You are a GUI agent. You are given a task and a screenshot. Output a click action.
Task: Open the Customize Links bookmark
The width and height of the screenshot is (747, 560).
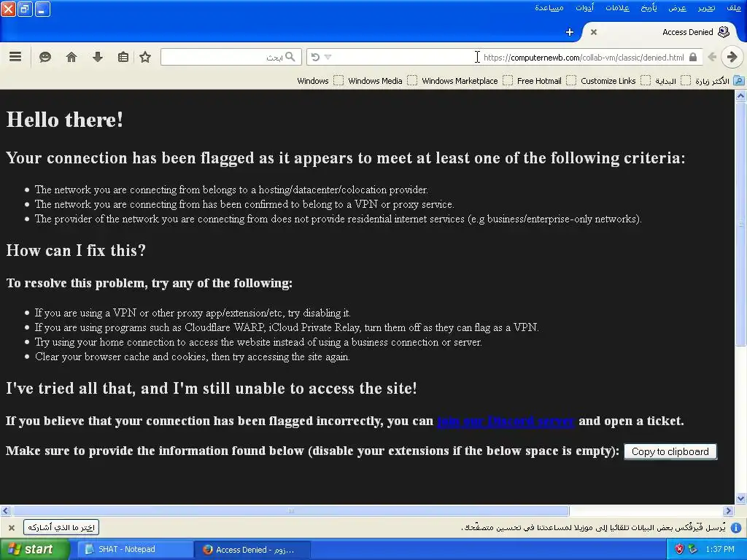point(615,81)
